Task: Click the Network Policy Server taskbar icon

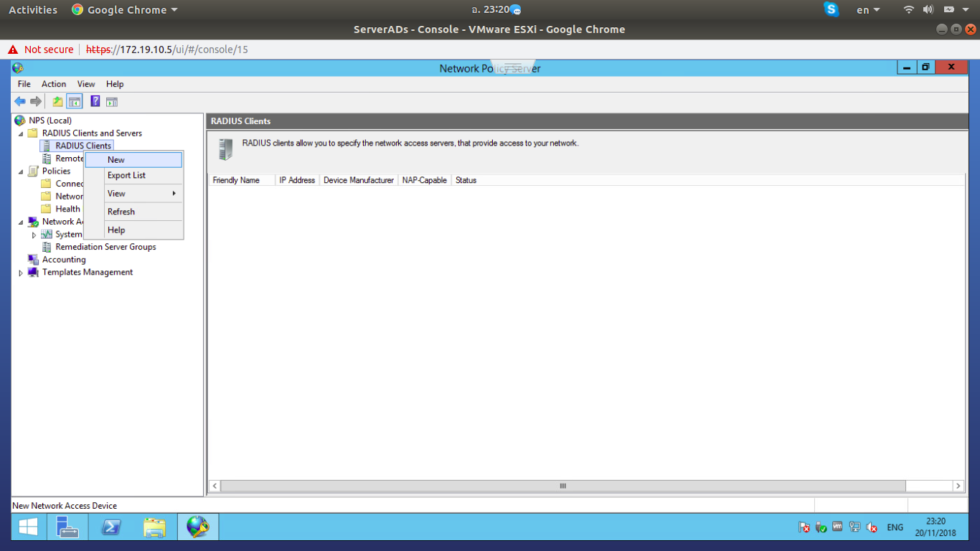Action: [x=198, y=527]
